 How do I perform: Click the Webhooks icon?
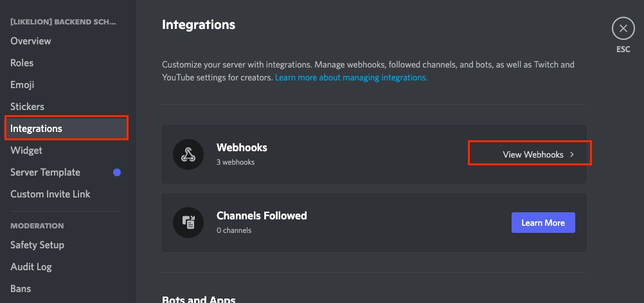pyautogui.click(x=188, y=154)
